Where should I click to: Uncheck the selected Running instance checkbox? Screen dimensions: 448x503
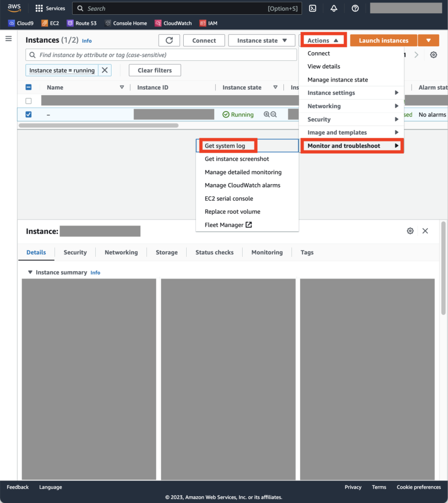click(x=28, y=114)
